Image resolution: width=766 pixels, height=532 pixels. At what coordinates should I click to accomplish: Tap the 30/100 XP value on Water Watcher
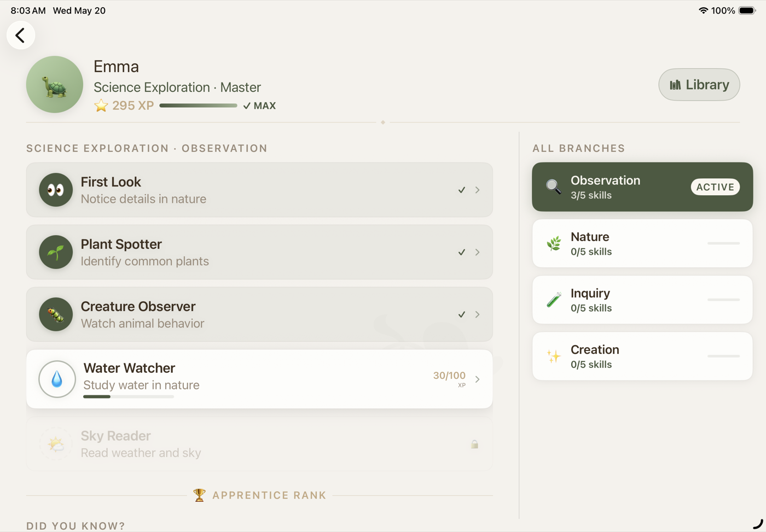[449, 376]
